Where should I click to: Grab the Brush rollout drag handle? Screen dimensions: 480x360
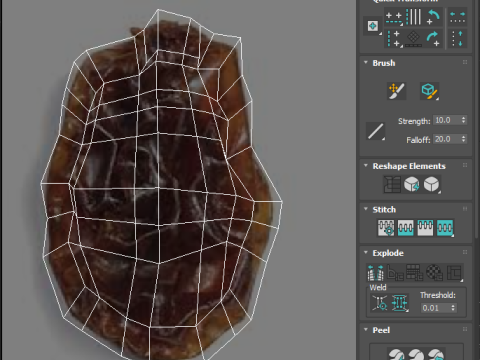[x=465, y=62]
